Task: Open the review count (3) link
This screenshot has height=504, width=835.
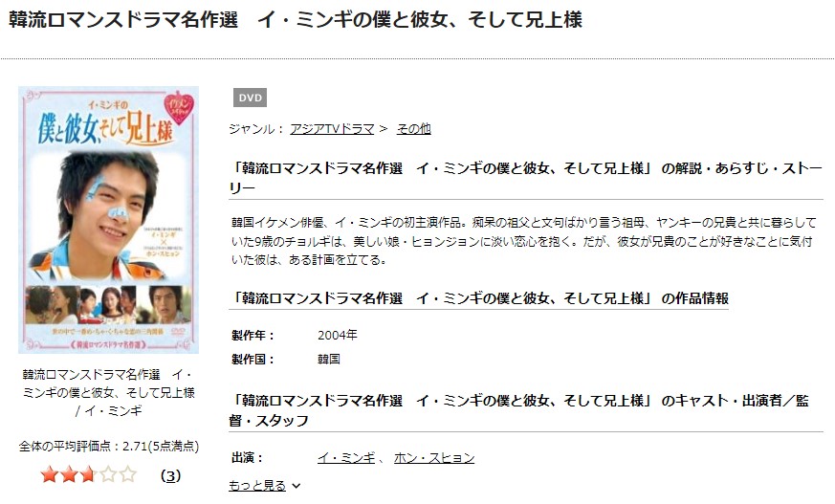Action: 170,475
